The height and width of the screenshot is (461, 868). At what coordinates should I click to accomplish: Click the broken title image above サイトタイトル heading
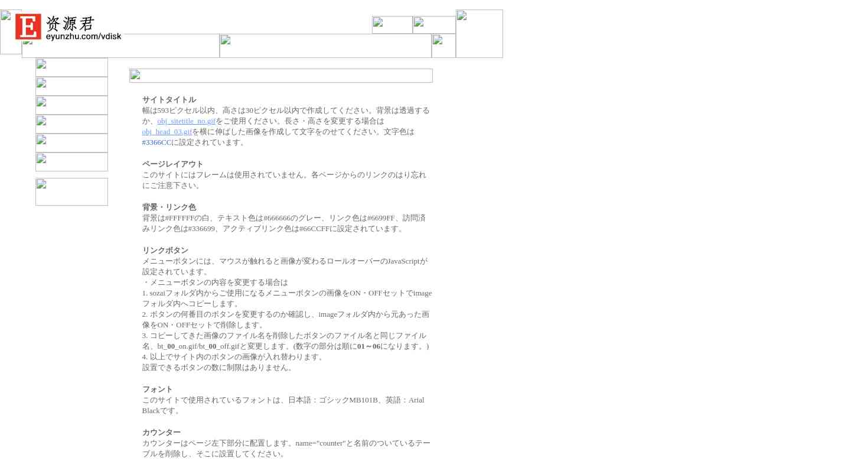click(281, 76)
